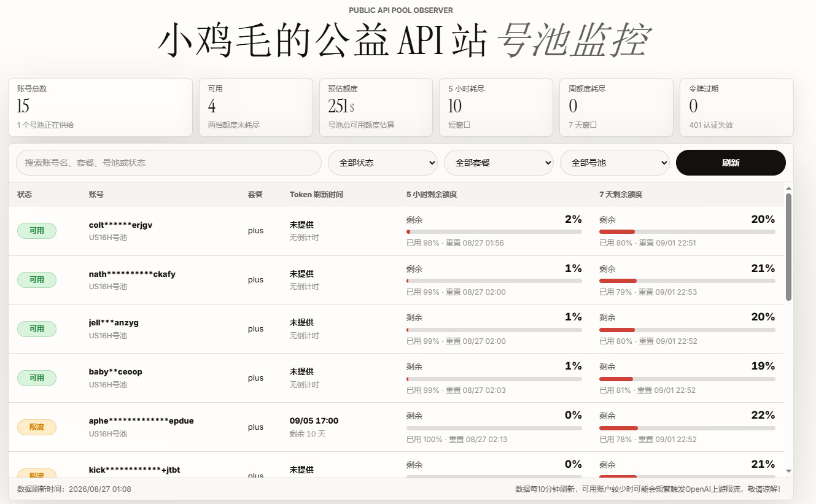Click the 限流 badge in the aphe*************epdue row
816x504 pixels.
pos(37,427)
